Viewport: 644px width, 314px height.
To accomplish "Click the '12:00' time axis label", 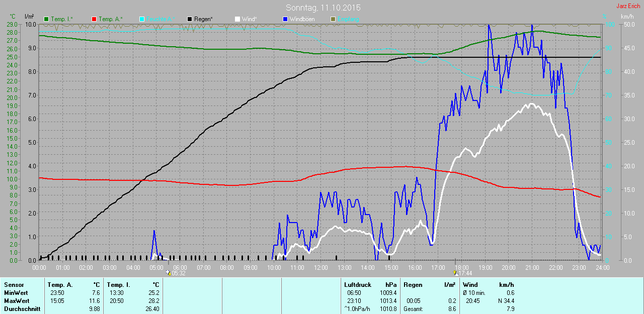I will pos(320,267).
